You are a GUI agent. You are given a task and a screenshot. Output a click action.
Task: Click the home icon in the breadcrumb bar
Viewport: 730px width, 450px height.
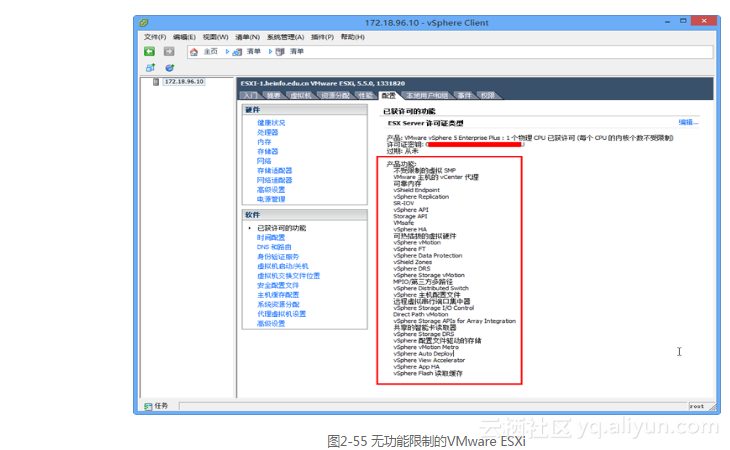194,52
